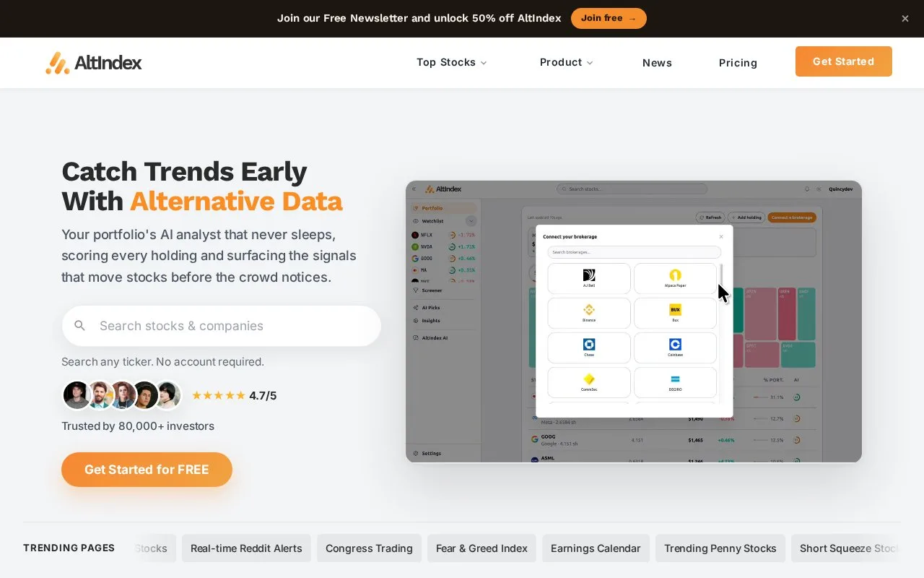Click Add holding button in the preview
The height and width of the screenshot is (578, 924).
coord(746,217)
